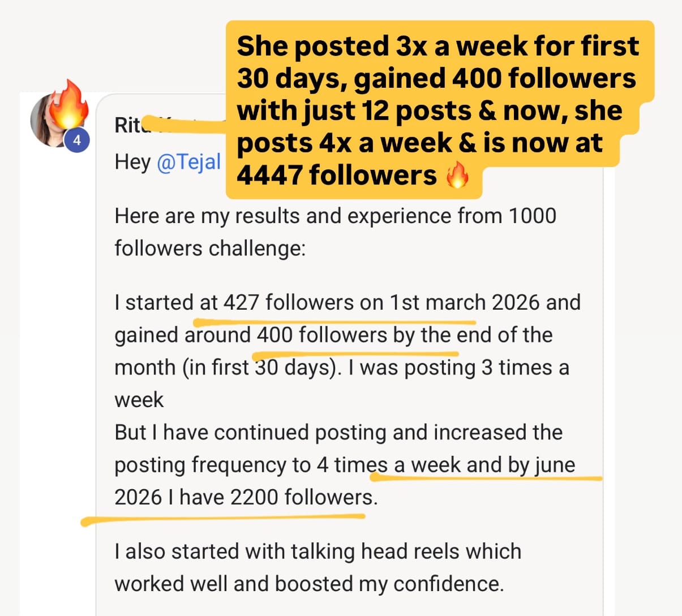Click the '(in first 30 days)' phrase

pos(262,367)
